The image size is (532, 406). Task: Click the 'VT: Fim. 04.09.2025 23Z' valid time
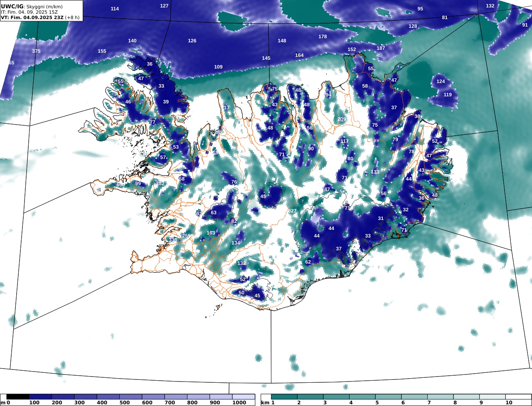point(32,18)
